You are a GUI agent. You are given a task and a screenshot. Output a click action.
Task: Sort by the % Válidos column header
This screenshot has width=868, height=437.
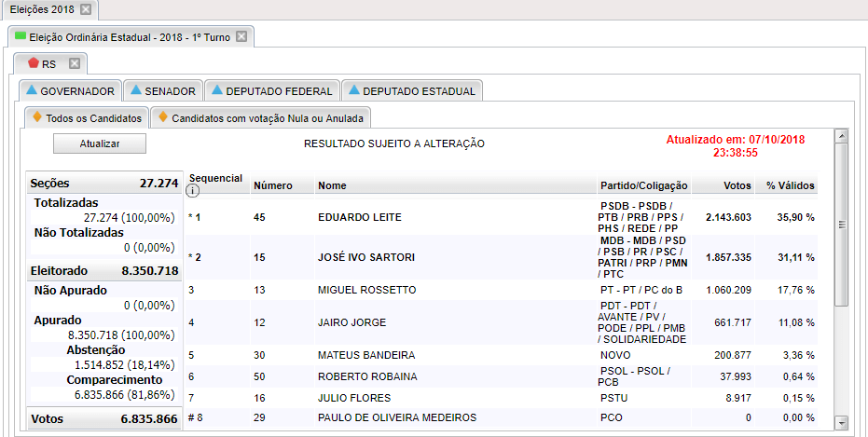coord(791,185)
